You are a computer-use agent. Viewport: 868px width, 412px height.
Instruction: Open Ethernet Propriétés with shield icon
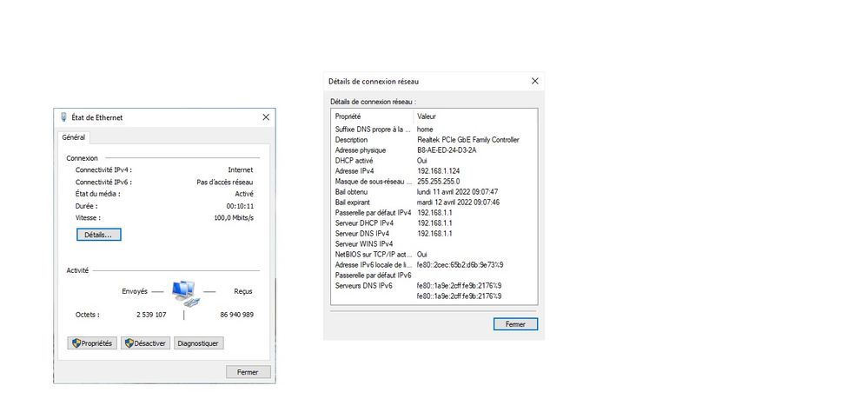pyautogui.click(x=92, y=343)
